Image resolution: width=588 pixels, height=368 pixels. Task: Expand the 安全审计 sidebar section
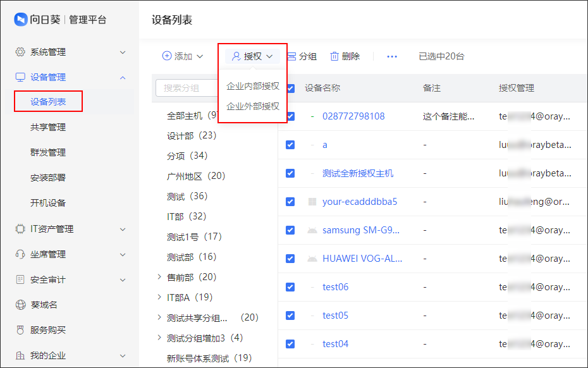tap(123, 279)
